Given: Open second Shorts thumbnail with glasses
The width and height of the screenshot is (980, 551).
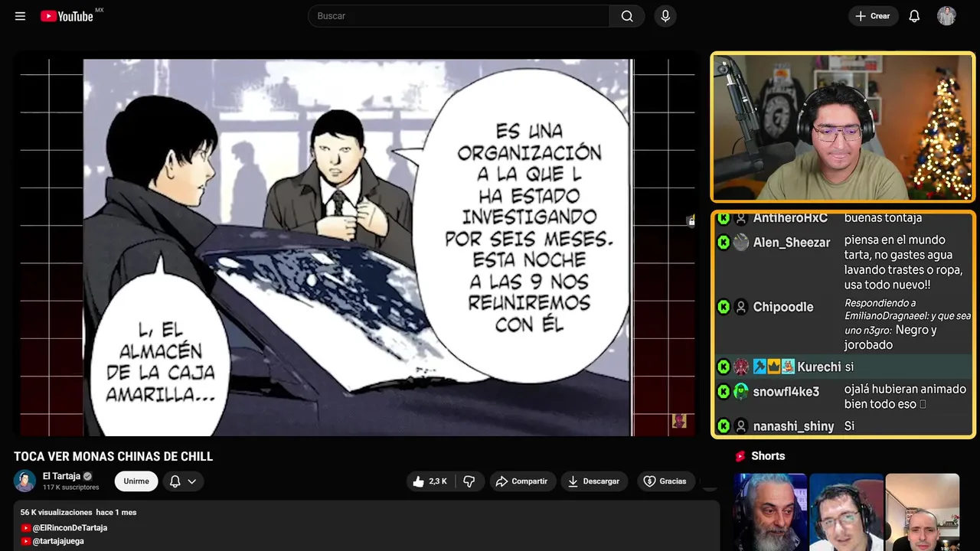Looking at the screenshot, I should point(846,512).
